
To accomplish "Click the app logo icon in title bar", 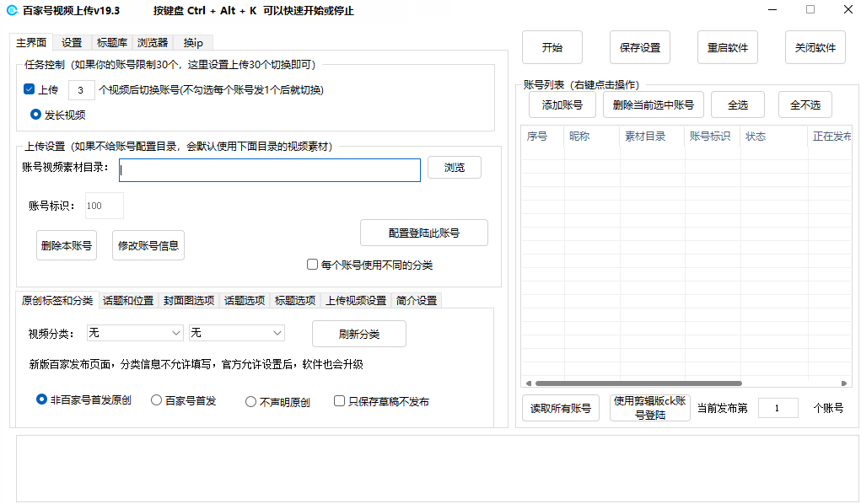I will coord(12,10).
